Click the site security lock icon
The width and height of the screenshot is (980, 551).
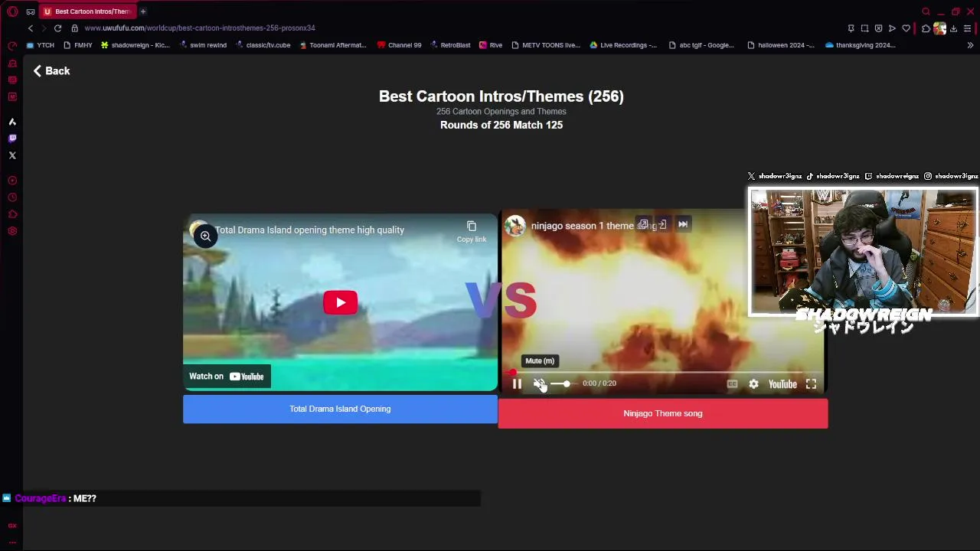pos(74,28)
